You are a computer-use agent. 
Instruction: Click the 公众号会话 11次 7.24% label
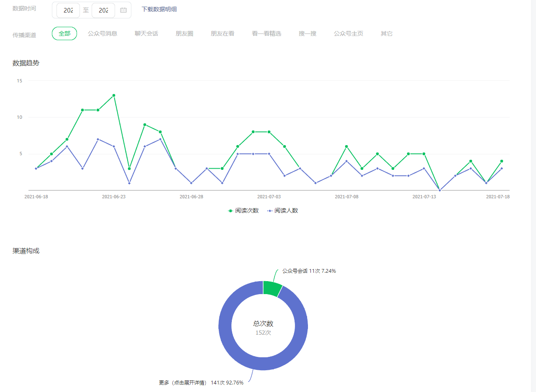click(309, 271)
